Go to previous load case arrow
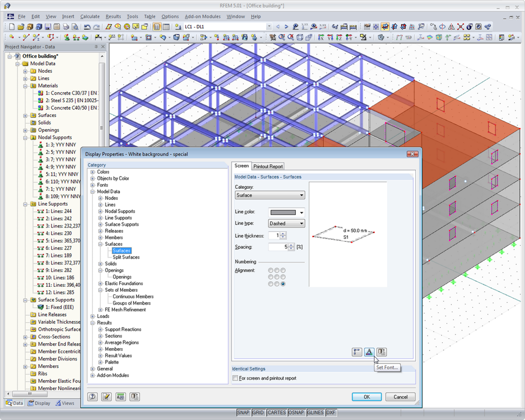525x420 pixels. coord(278,27)
